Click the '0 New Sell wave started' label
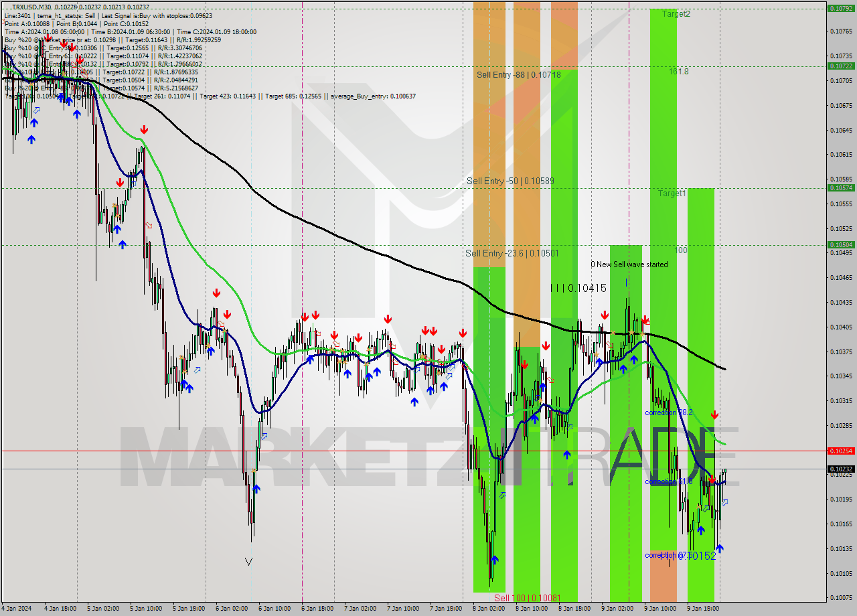857x616 pixels. point(629,264)
